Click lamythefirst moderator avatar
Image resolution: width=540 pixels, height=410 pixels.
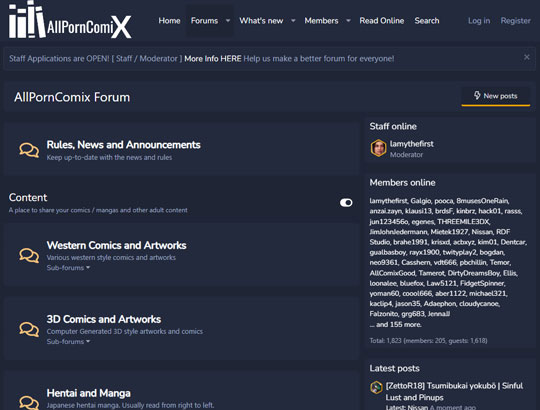point(378,148)
